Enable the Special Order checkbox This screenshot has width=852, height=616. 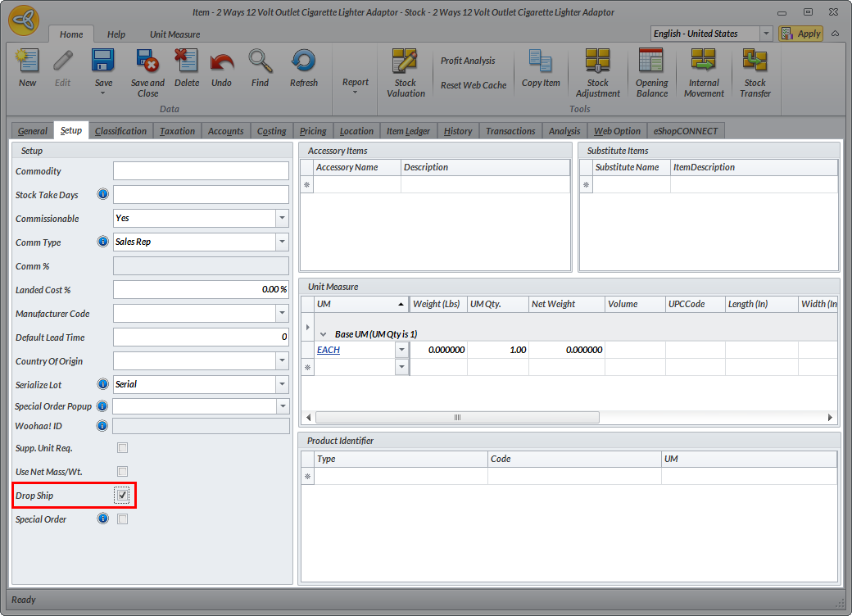click(123, 519)
